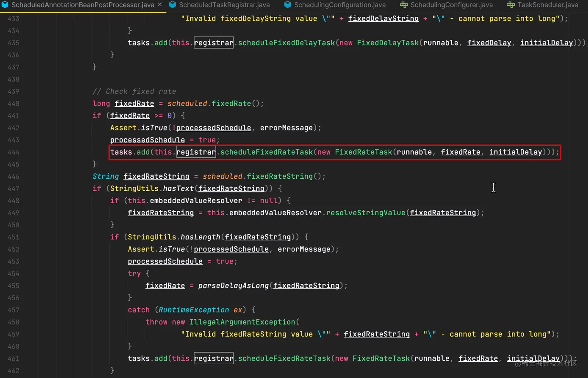Click RuntimeException on line 457
This screenshot has width=588, height=378.
pos(194,310)
